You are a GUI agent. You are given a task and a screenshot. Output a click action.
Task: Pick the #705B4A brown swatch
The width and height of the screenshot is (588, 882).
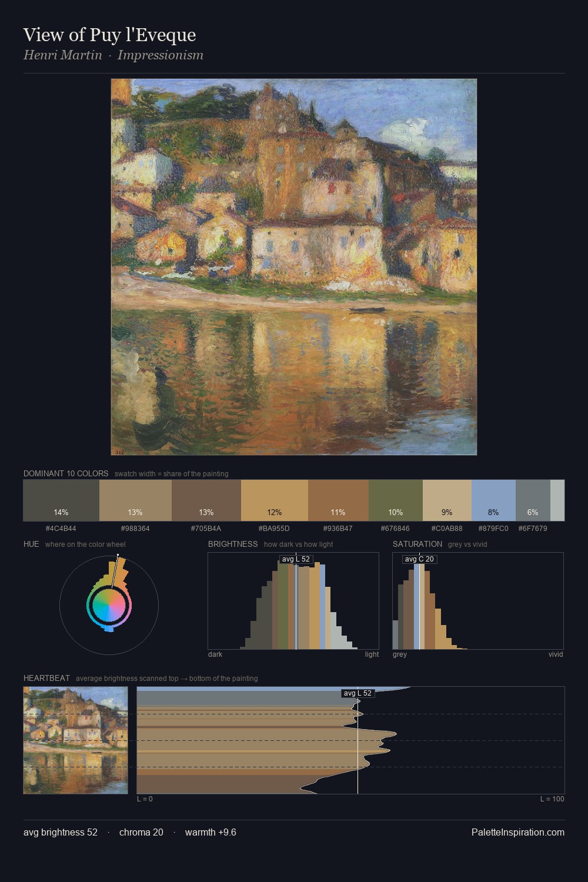pyautogui.click(x=206, y=500)
